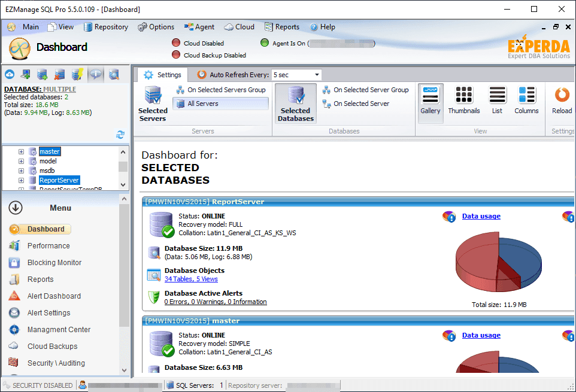This screenshot has height=392, width=576.
Task: Click the refresh arrows icon in database info panel
Action: [120, 135]
